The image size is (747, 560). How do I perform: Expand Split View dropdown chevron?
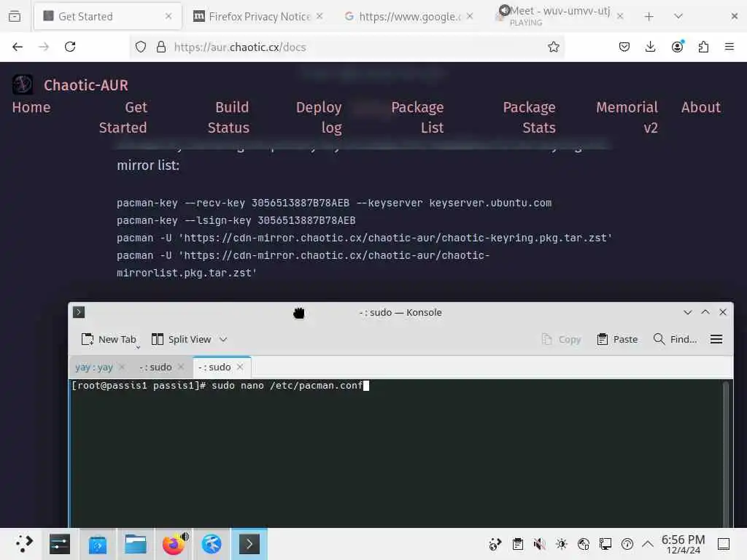(x=223, y=340)
